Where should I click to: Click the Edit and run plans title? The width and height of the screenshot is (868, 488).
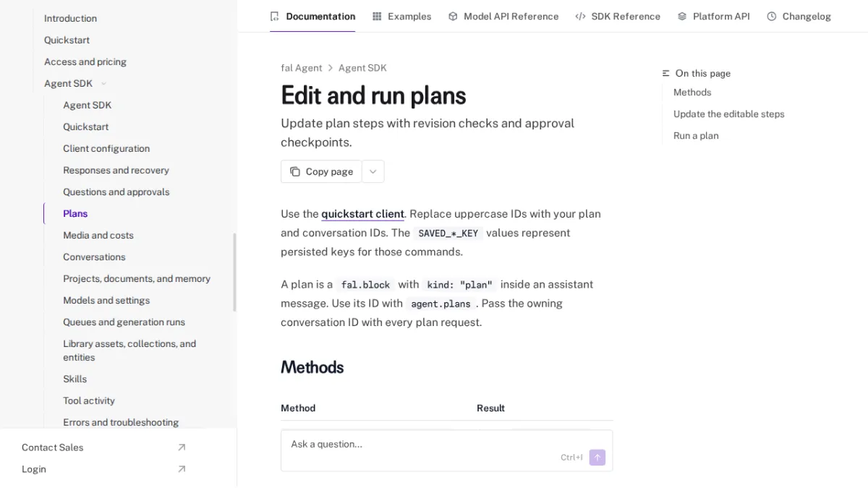point(373,95)
